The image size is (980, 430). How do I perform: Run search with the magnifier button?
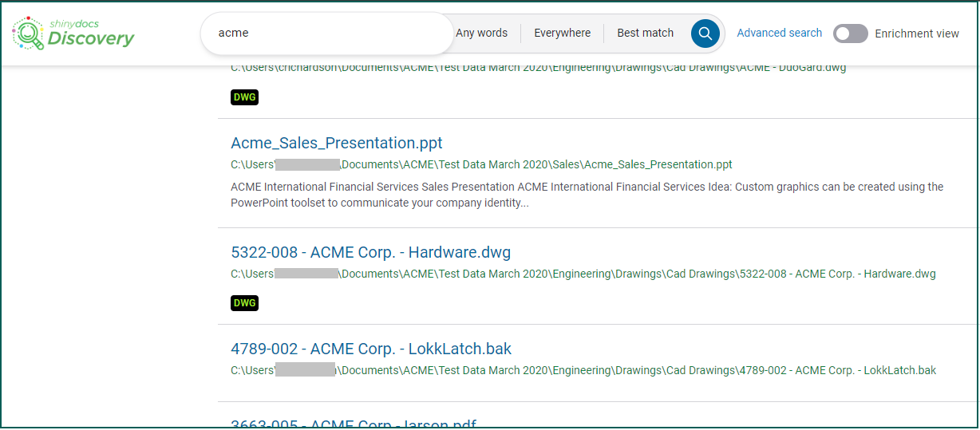(x=705, y=34)
